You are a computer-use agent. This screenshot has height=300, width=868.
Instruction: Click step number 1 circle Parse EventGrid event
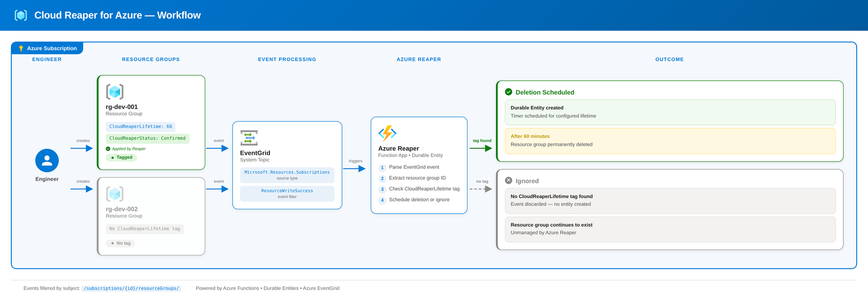click(x=382, y=168)
